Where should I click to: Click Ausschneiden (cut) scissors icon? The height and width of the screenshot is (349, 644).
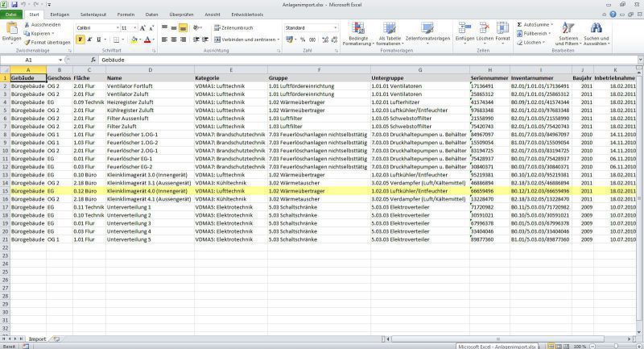point(27,25)
